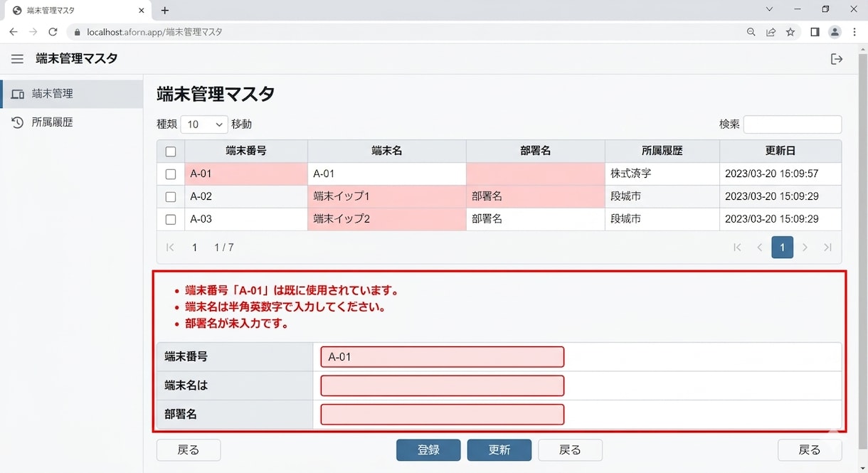Sort by 更新日 column header

780,151
